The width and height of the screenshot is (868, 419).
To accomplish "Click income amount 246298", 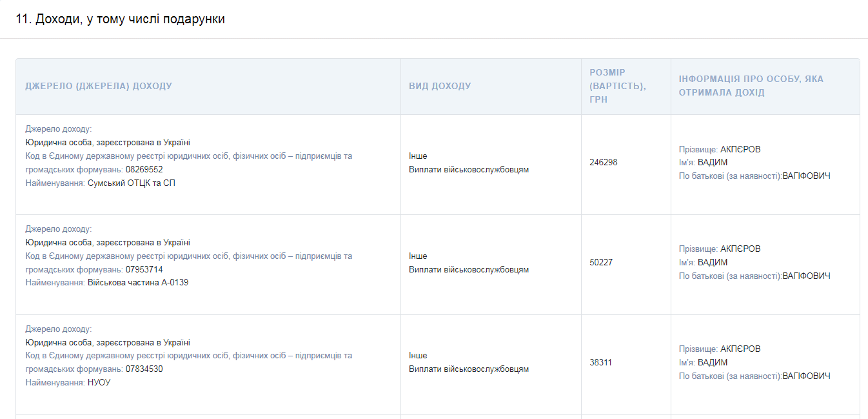I will coord(604,163).
